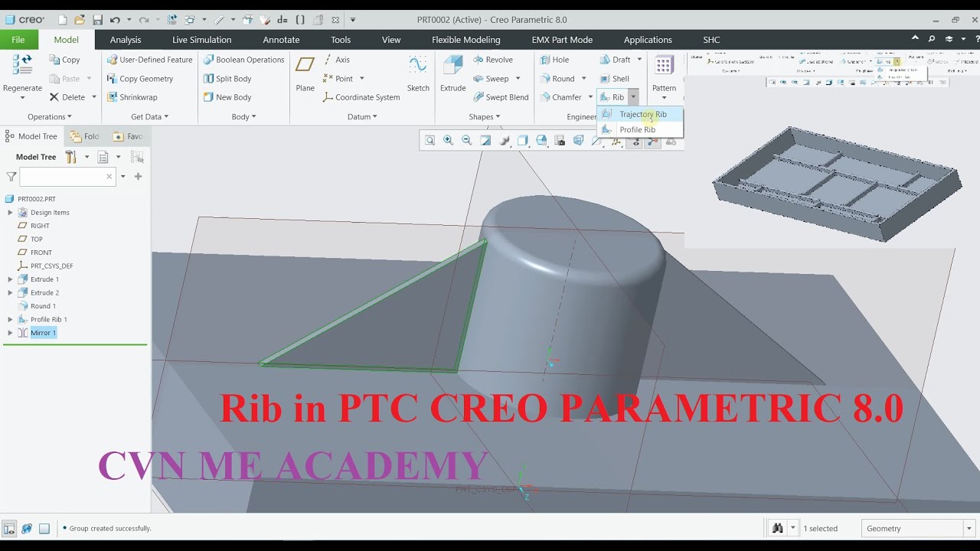Viewport: 980px width, 551px height.
Task: Click the Revolve feature
Action: pos(492,60)
